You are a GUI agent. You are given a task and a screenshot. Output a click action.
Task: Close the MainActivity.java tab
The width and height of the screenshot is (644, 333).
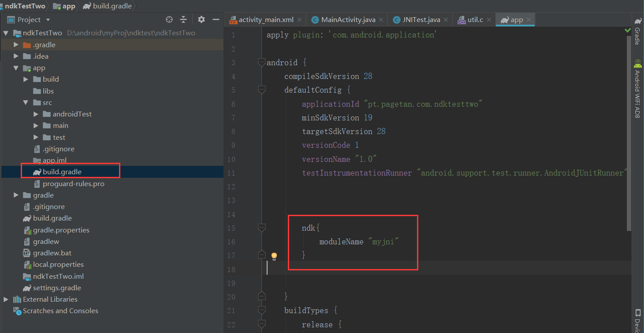click(381, 20)
